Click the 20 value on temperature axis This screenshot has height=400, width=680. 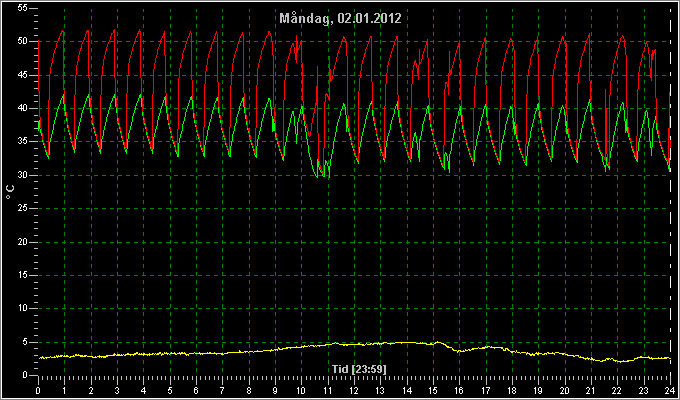[23, 242]
